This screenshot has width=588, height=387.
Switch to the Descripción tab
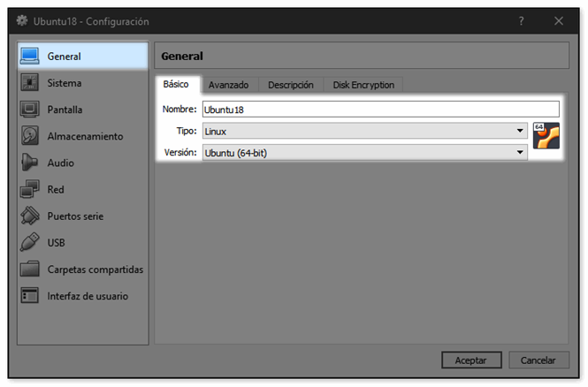tap(291, 85)
